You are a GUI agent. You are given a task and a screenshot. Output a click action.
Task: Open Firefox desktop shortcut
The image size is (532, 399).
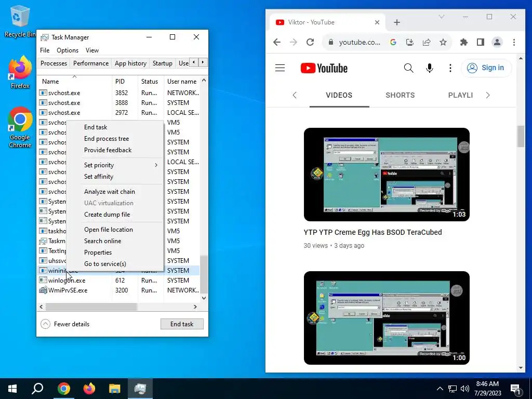(20, 73)
